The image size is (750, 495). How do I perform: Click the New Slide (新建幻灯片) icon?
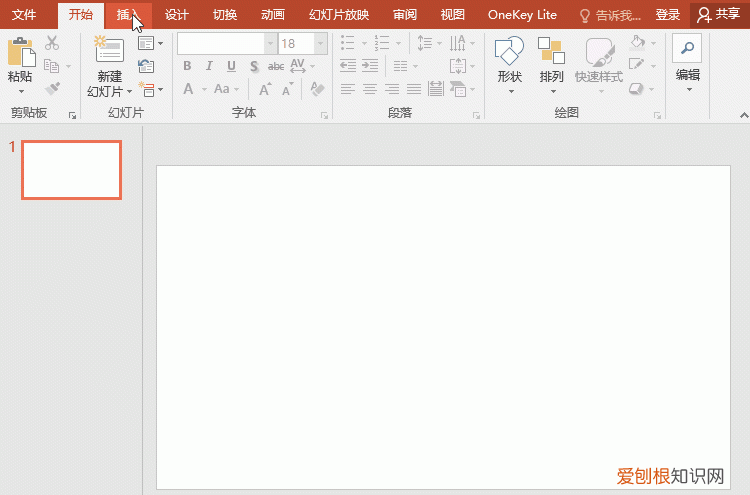[109, 52]
